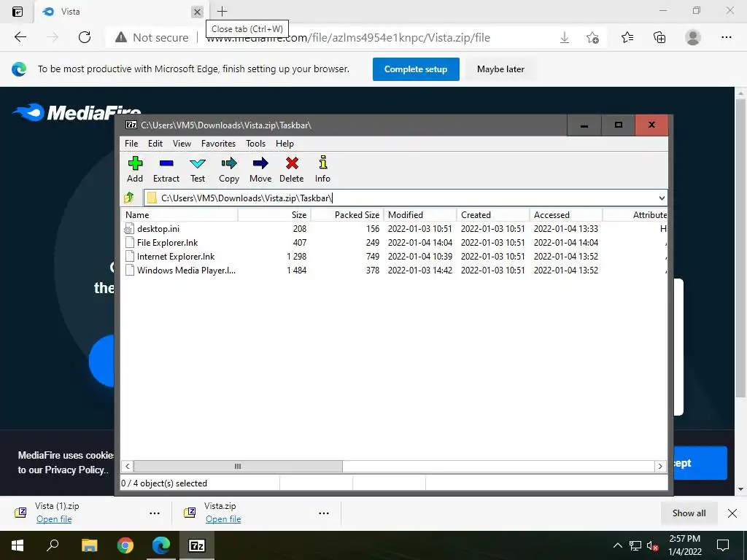
Task: Select the Internet Explorer.lnk file
Action: pyautogui.click(x=176, y=256)
